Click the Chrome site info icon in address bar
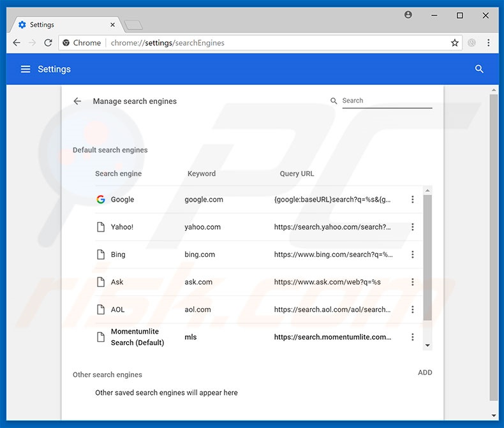 click(66, 43)
